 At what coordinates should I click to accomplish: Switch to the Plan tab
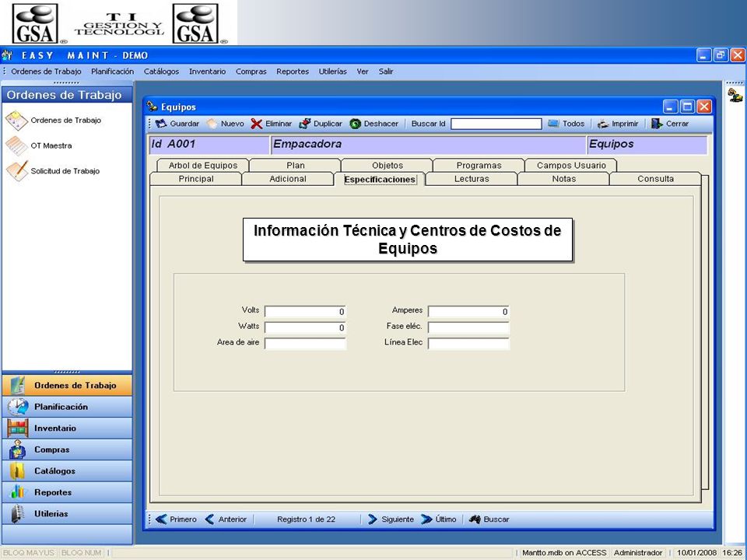[x=296, y=165]
